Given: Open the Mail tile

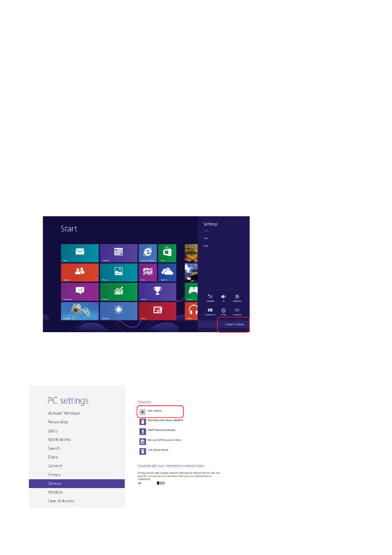Looking at the screenshot, I should coord(80,253).
